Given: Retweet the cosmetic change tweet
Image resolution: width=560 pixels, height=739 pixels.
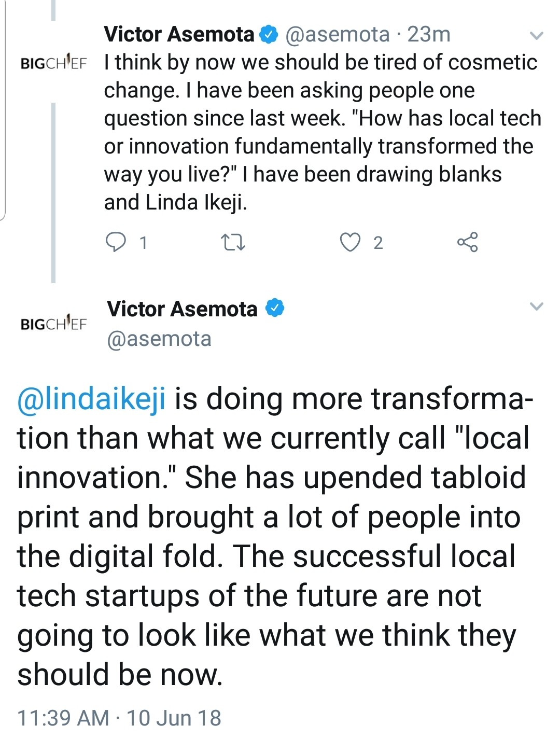Looking at the screenshot, I should (233, 242).
